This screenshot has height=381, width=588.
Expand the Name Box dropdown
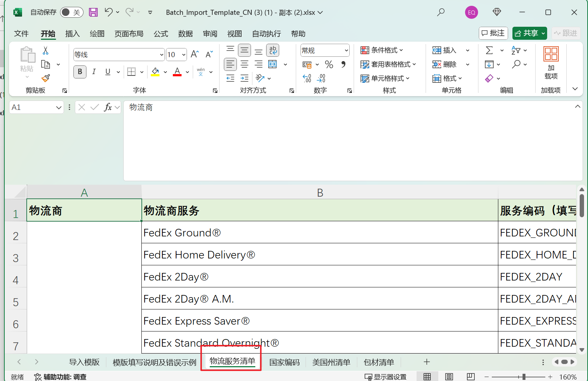tap(59, 107)
